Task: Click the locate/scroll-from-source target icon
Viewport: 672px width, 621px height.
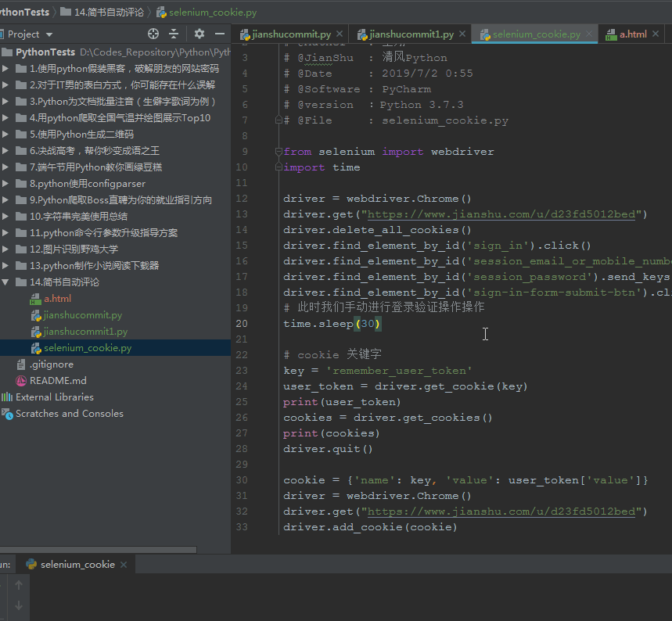Action: 153,34
